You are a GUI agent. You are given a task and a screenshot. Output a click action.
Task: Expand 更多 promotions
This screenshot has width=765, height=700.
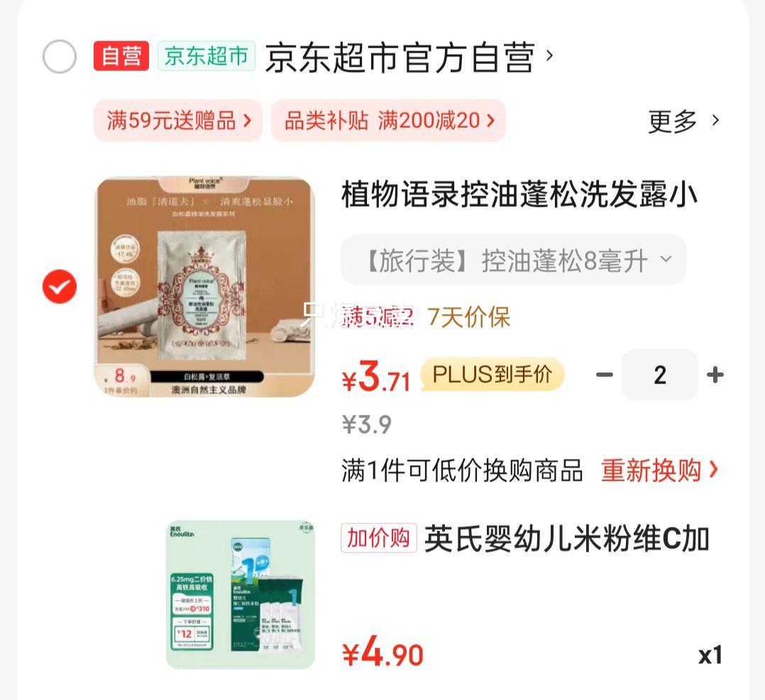click(683, 121)
